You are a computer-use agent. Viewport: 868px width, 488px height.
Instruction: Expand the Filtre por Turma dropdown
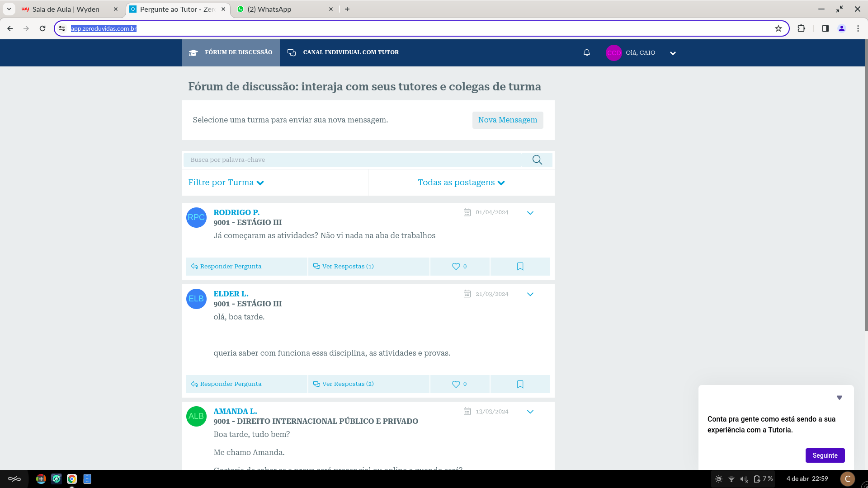pyautogui.click(x=226, y=183)
